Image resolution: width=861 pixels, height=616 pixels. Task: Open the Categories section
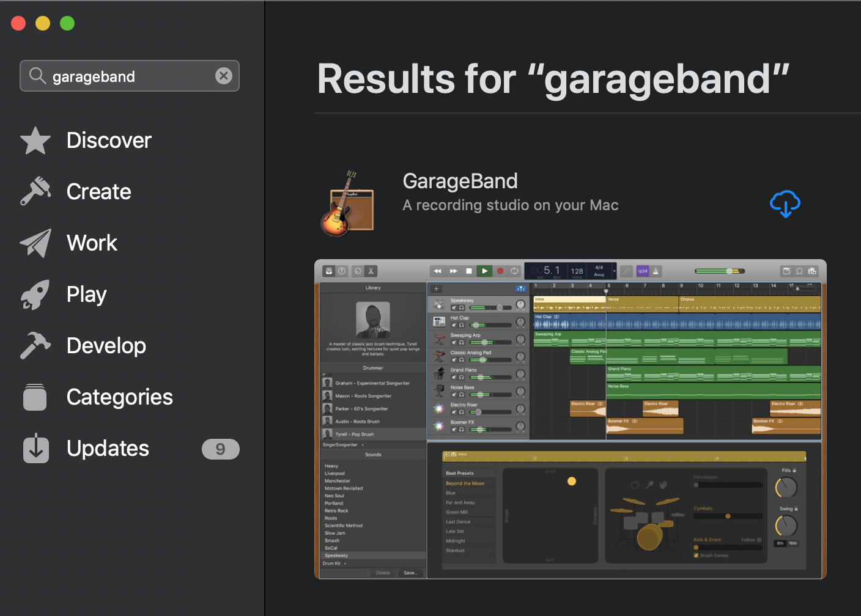119,397
